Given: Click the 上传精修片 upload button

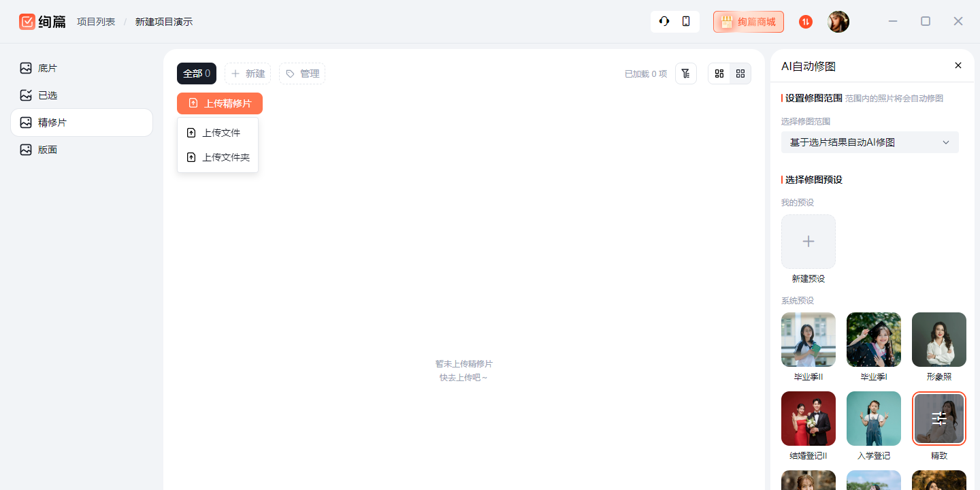Looking at the screenshot, I should [220, 103].
